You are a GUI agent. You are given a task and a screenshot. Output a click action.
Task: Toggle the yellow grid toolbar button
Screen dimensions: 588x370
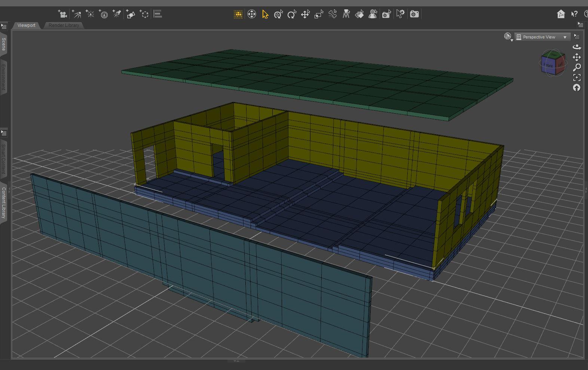click(x=238, y=14)
